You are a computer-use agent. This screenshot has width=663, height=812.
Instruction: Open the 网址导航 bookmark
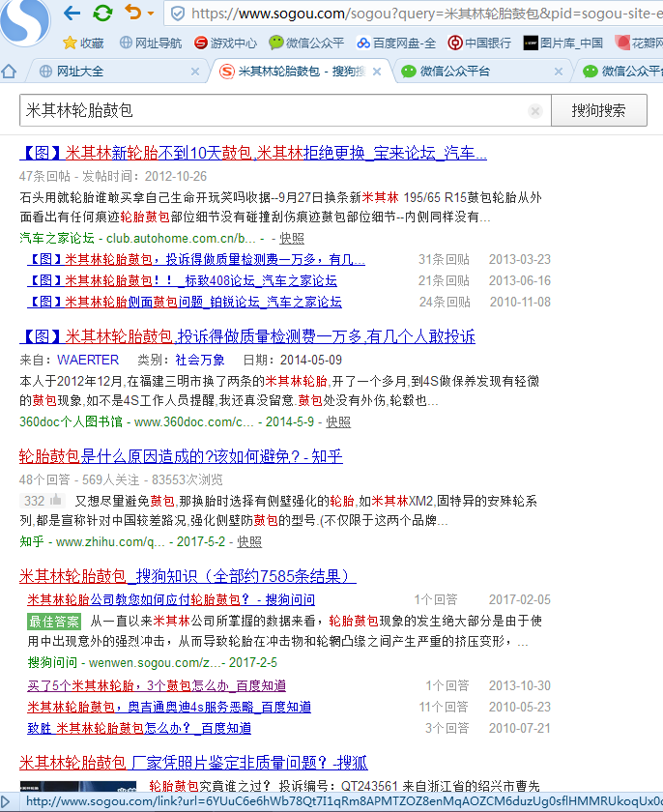coord(151,43)
